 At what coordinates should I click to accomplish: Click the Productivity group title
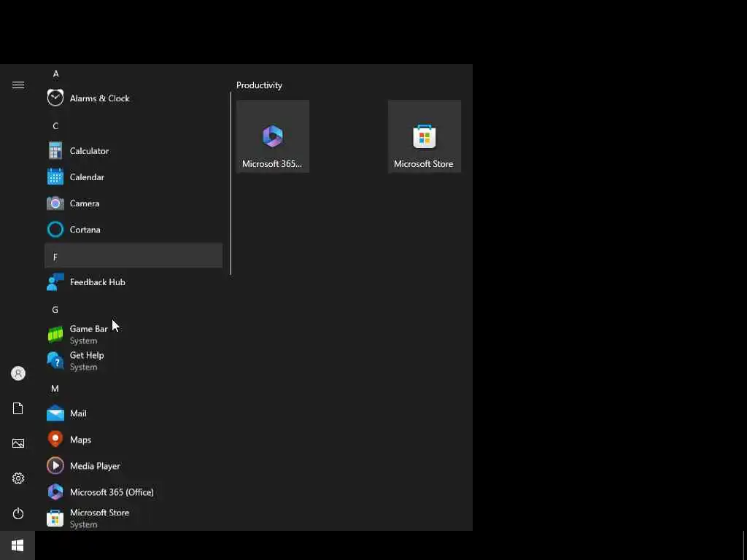[x=259, y=85]
